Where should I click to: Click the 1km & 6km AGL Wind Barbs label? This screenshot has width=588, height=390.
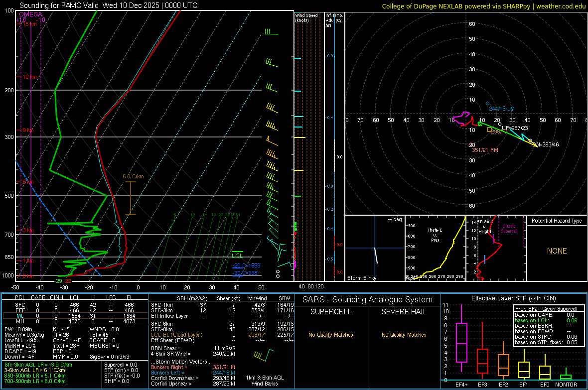(x=265, y=381)
